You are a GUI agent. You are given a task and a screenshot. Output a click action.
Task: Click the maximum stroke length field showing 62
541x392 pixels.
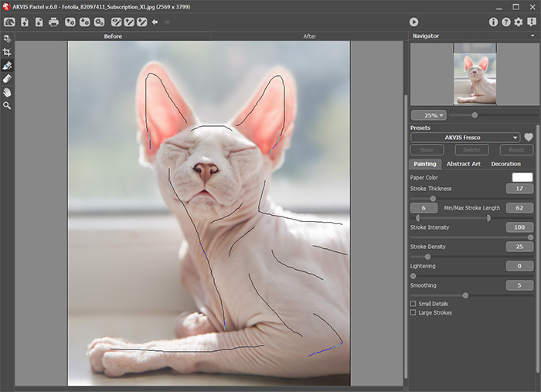coord(519,208)
